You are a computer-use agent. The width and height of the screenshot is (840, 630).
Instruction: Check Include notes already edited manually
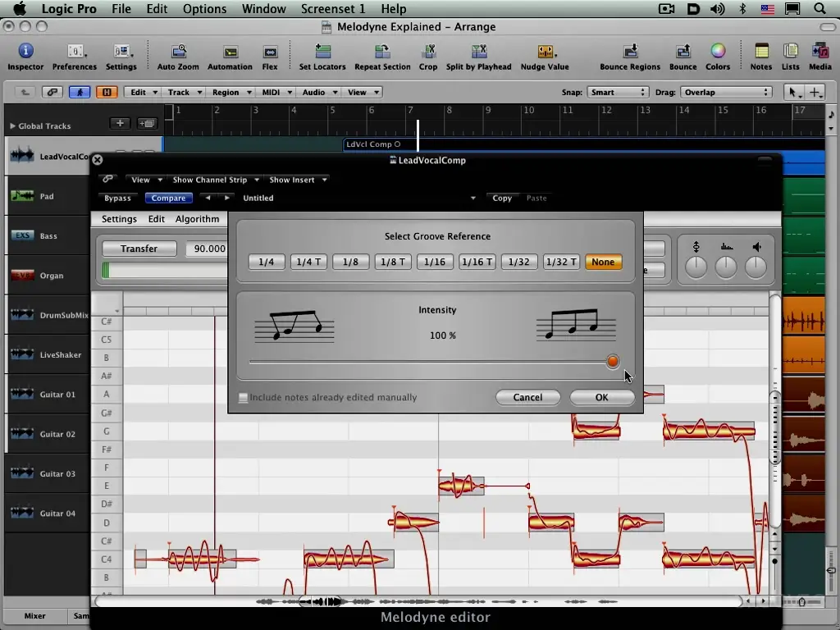pos(243,398)
